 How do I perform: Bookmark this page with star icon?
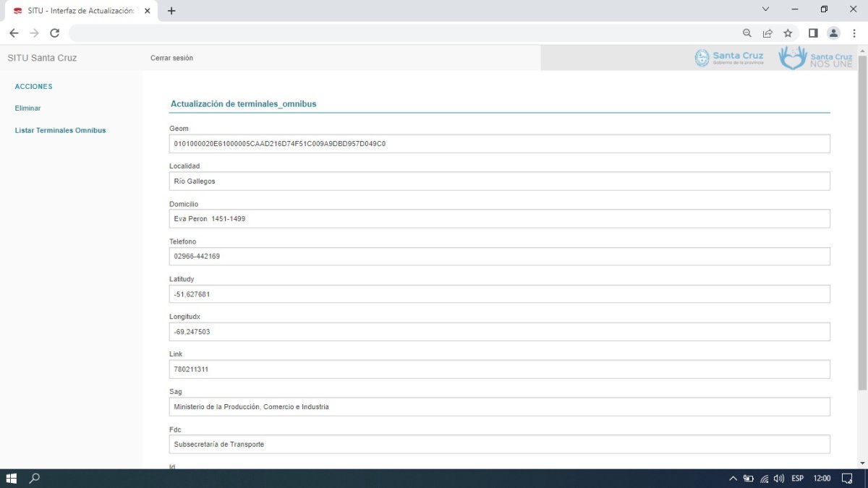pos(788,33)
